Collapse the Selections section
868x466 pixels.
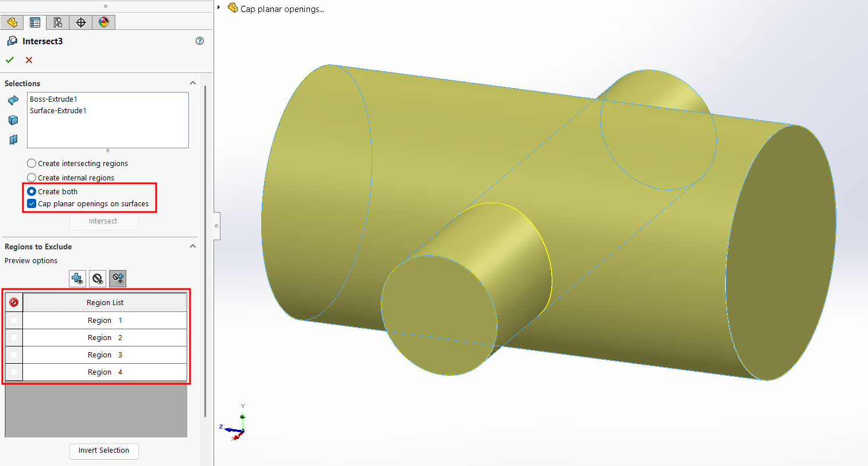193,83
